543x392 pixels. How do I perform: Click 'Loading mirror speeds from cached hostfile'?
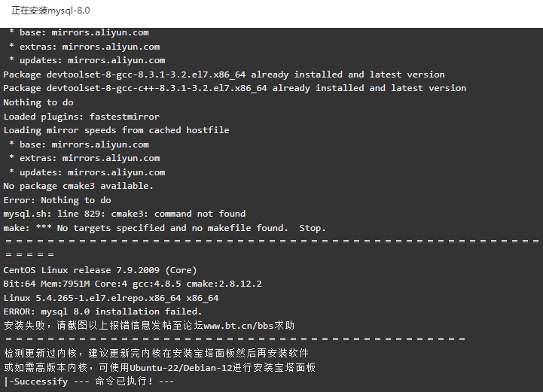[x=116, y=130]
